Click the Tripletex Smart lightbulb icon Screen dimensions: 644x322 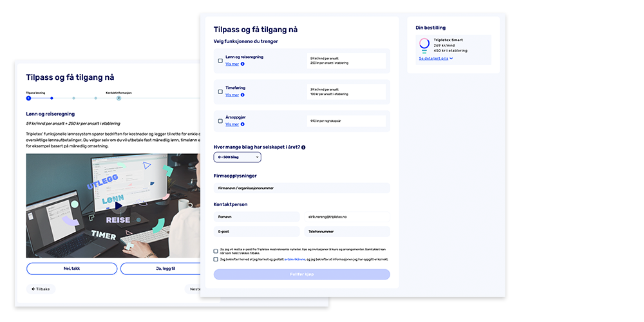[x=424, y=46]
